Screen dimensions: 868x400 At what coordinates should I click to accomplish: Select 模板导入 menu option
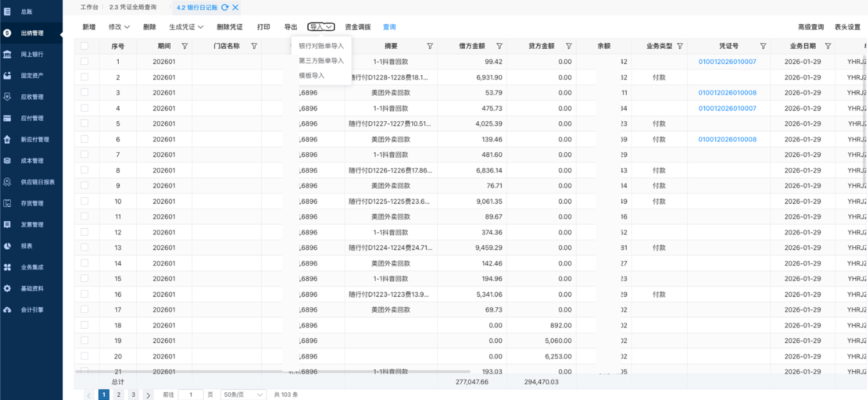pyautogui.click(x=312, y=76)
